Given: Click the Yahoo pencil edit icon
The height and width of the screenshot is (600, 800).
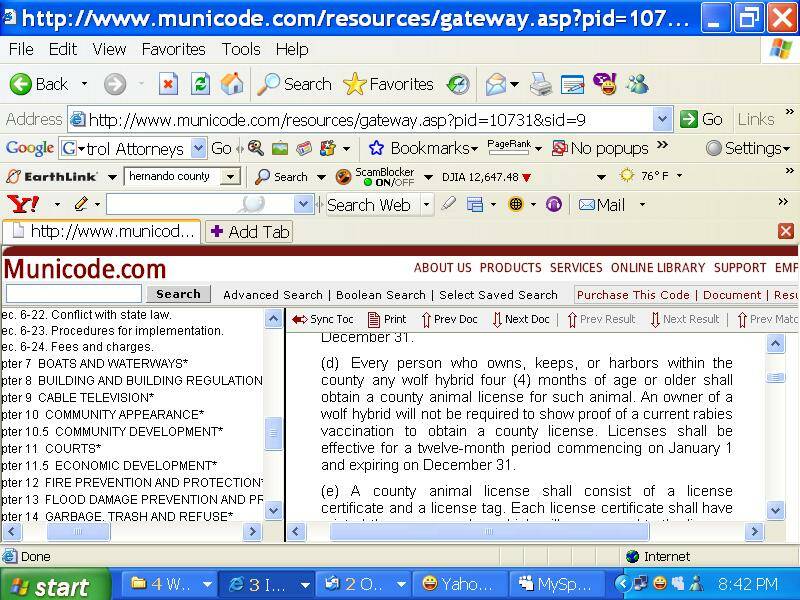Looking at the screenshot, I should [81, 205].
